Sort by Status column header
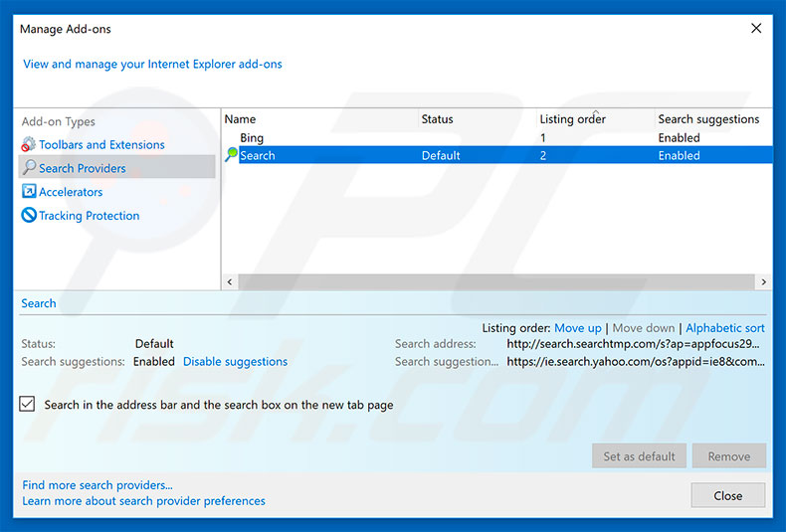The height and width of the screenshot is (532, 786). tap(437, 119)
